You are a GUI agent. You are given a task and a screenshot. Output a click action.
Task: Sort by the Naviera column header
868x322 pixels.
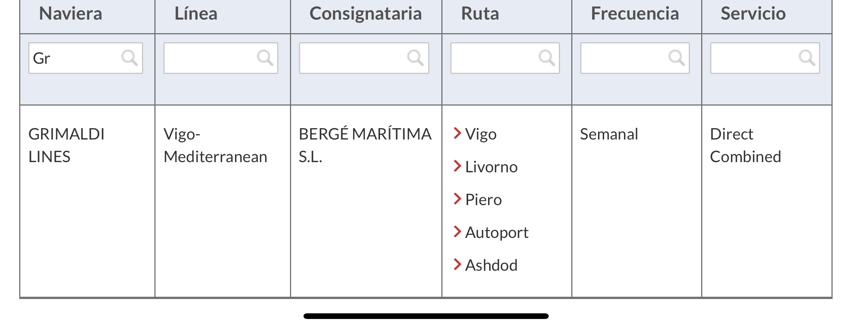point(71,14)
